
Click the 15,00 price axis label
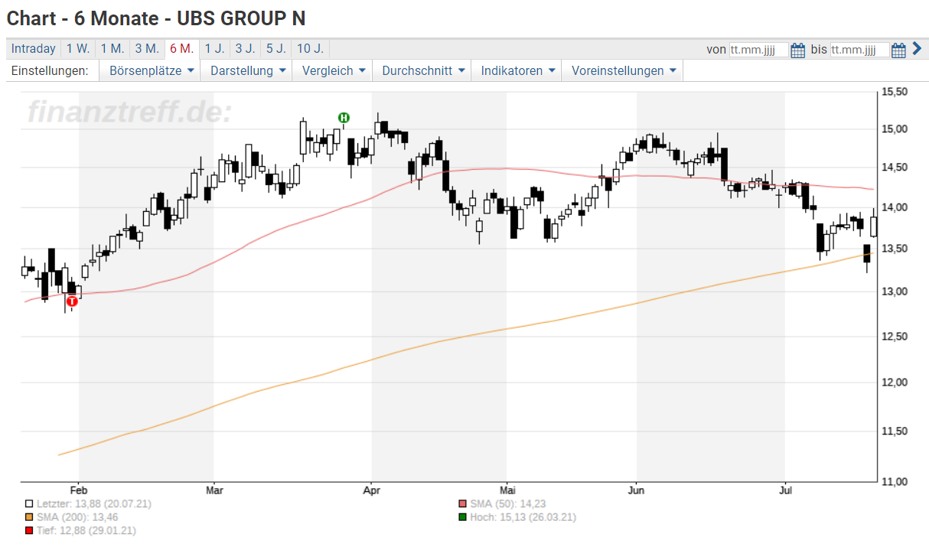(895, 129)
